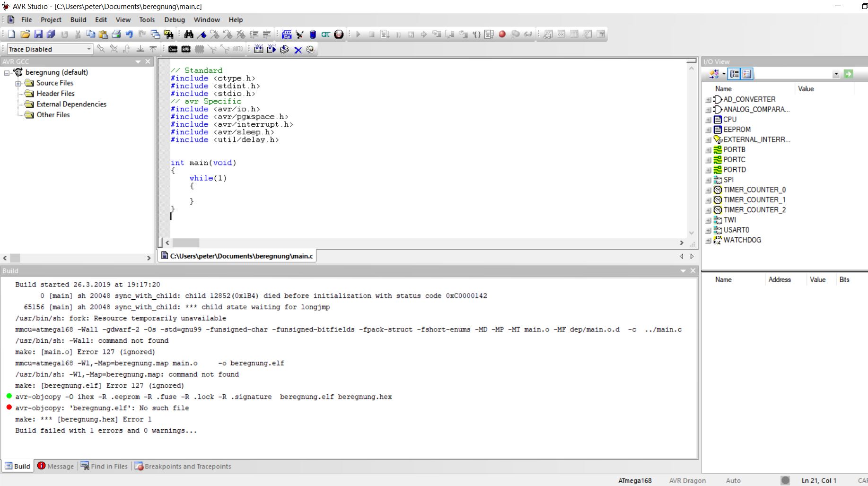Collapse the beregnung (default) project node

click(x=7, y=73)
